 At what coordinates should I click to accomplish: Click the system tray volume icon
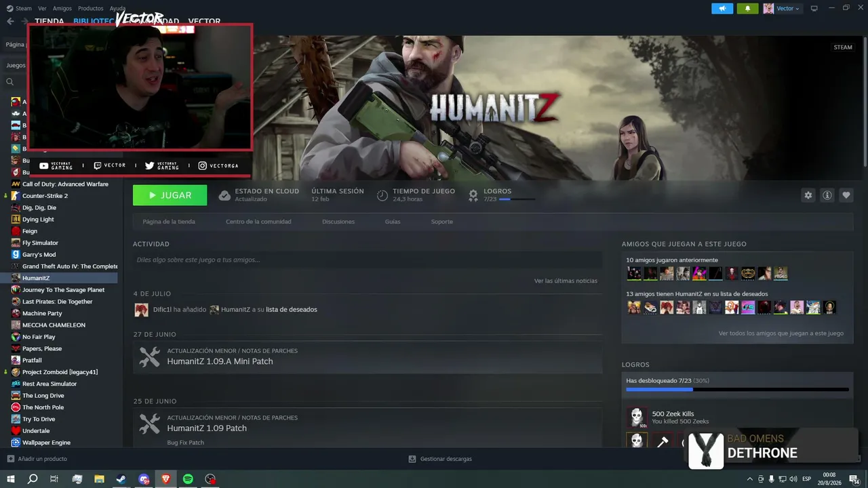(794, 479)
